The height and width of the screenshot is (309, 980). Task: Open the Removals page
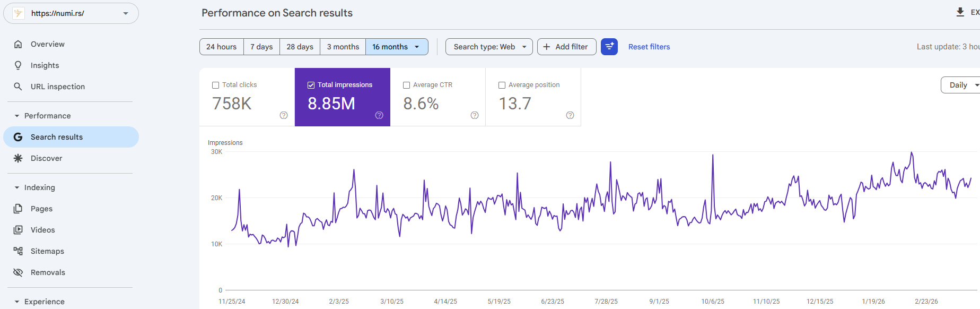pos(48,272)
